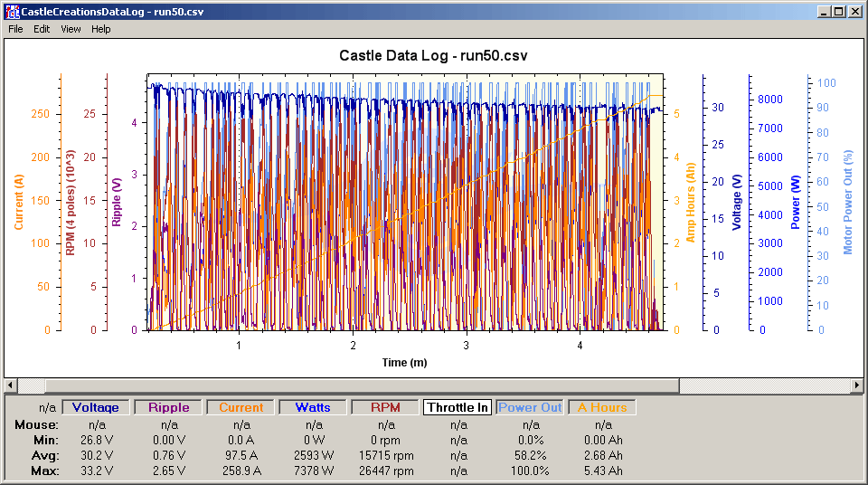Viewport: 868px width, 485px height.
Task: Click the CastleCreationsDataLog title bar icon
Action: click(12, 12)
